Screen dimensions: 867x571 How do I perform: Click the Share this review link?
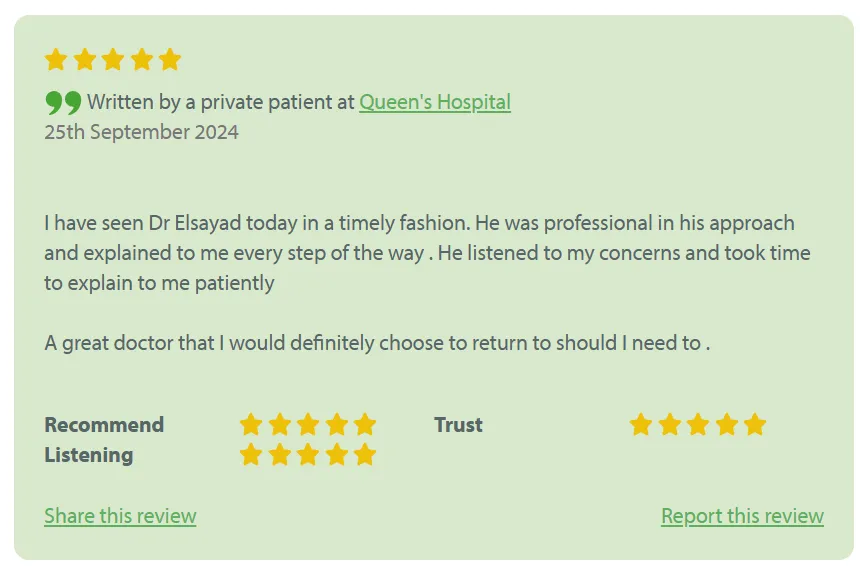(x=120, y=516)
